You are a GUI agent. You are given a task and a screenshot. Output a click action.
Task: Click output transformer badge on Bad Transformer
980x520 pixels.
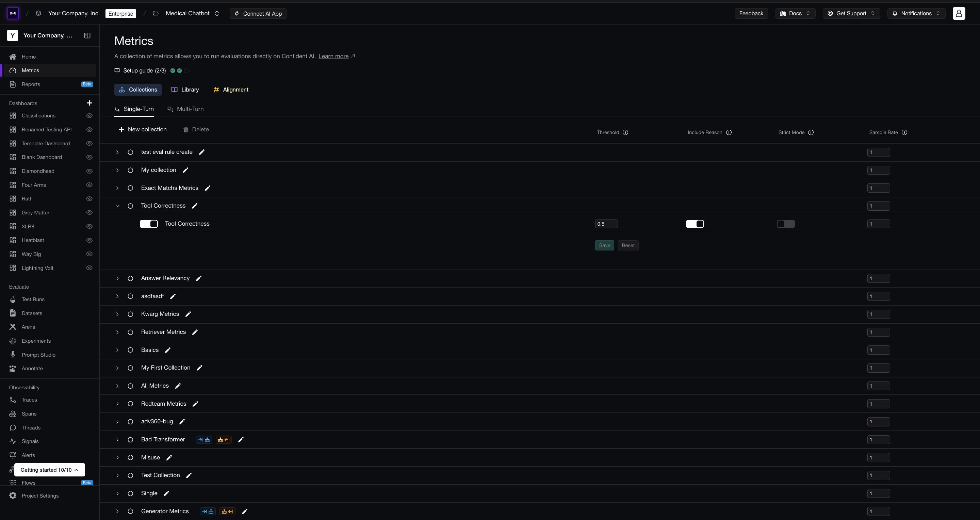tap(224, 440)
